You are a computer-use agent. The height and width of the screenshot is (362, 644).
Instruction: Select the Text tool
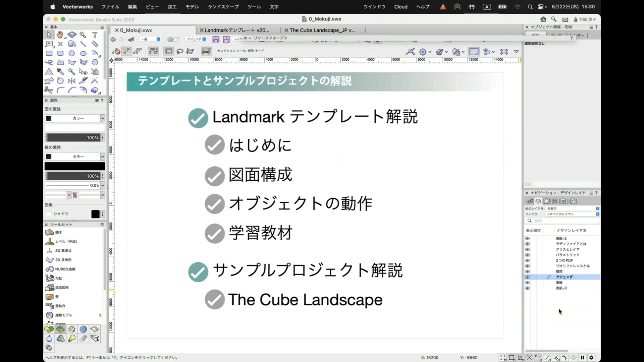(95, 35)
